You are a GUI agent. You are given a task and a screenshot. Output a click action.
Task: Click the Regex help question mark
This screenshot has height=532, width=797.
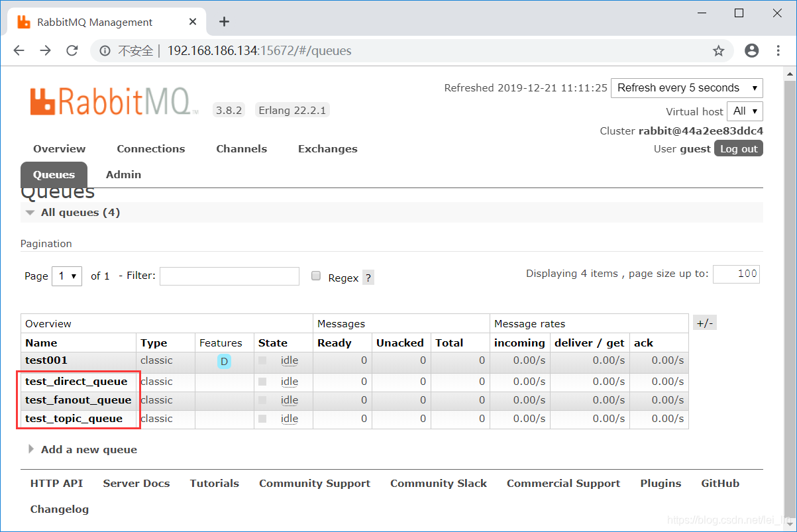[368, 278]
